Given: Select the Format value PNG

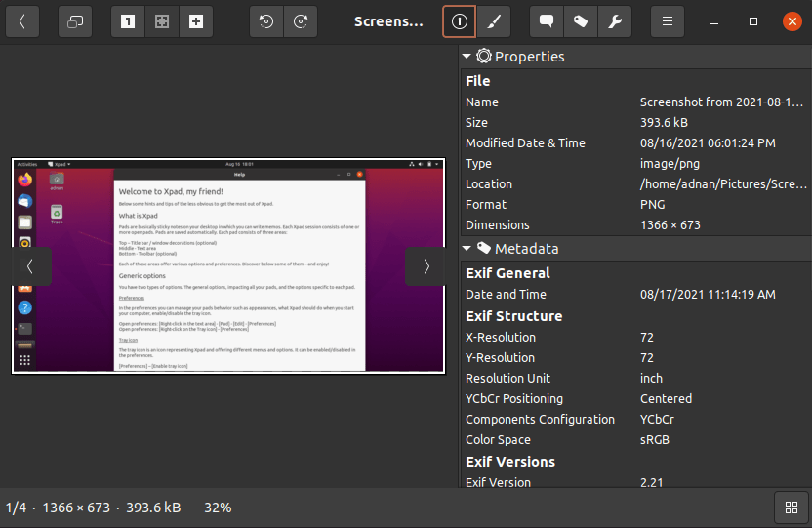Looking at the screenshot, I should 653,205.
